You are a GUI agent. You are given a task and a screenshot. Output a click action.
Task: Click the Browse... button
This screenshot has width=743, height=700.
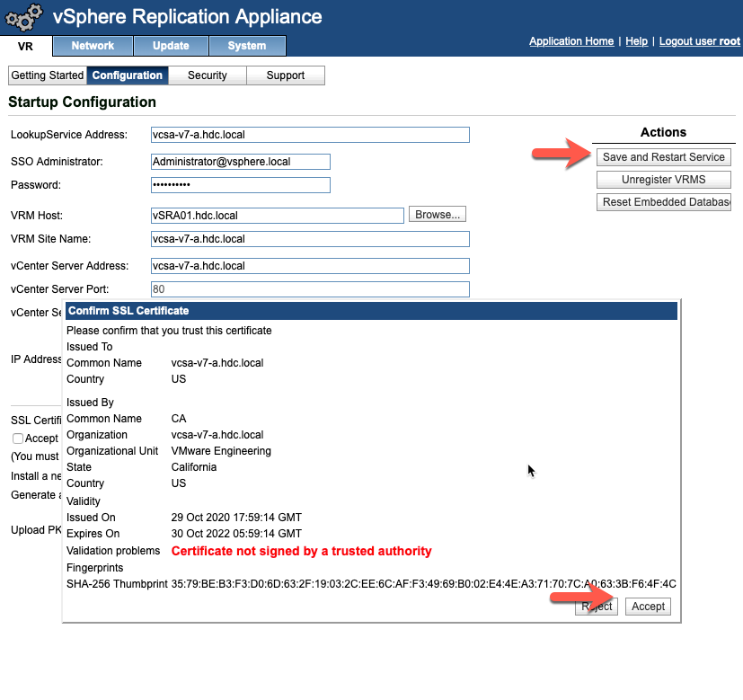point(438,214)
